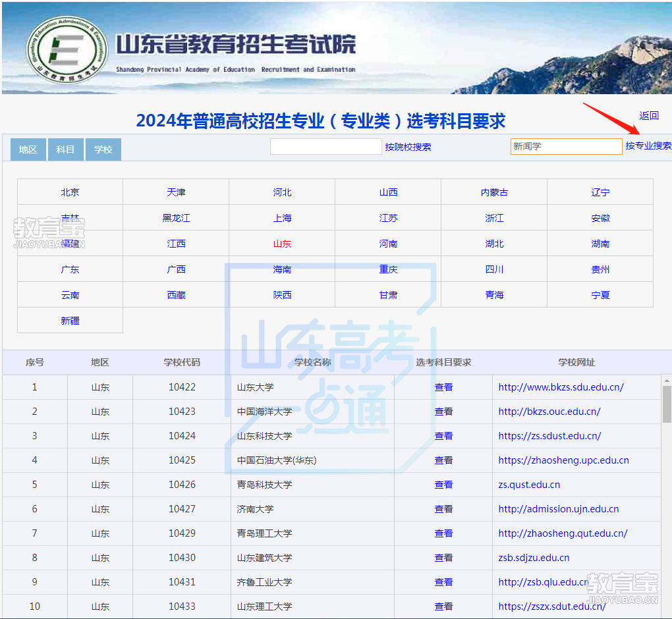Select 甘肃 region
Viewport: 672px width, 619px height.
[388, 295]
